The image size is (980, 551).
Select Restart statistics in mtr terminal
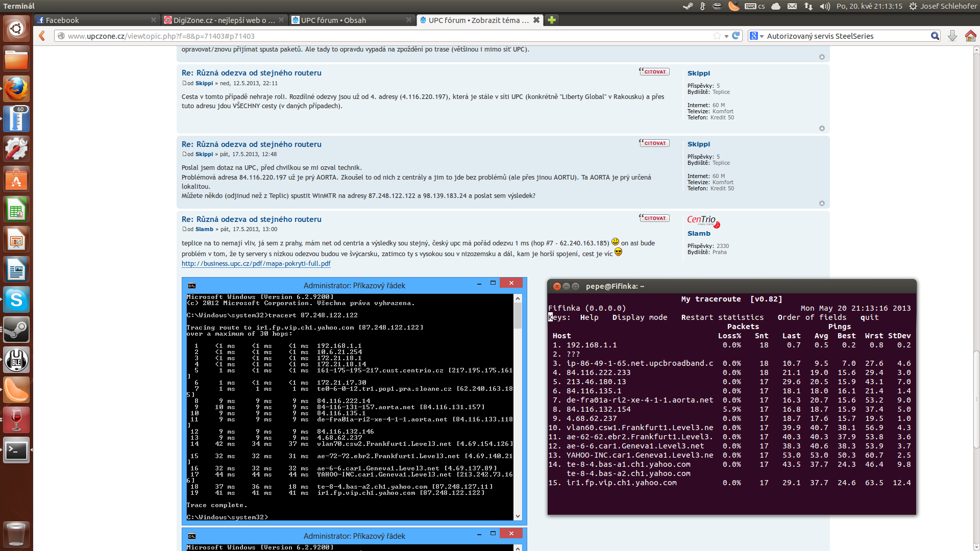(x=722, y=317)
